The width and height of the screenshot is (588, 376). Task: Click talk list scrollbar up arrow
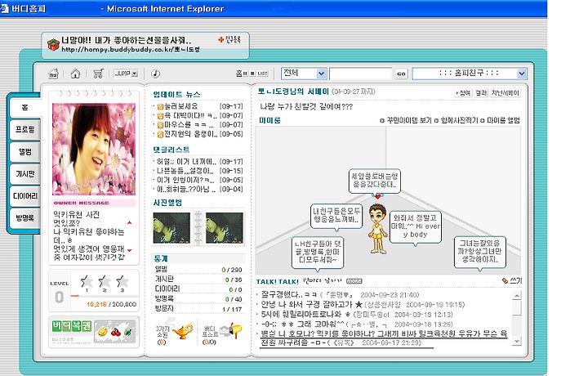517,296
